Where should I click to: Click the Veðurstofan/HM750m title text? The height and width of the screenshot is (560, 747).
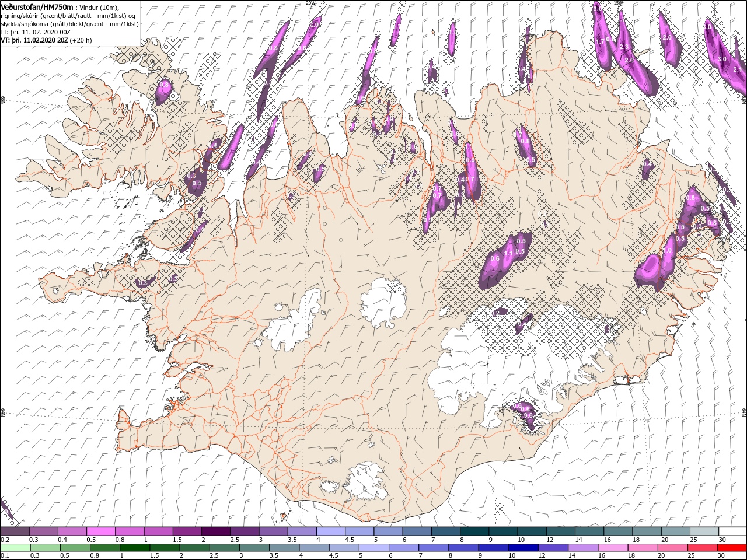(x=37, y=6)
